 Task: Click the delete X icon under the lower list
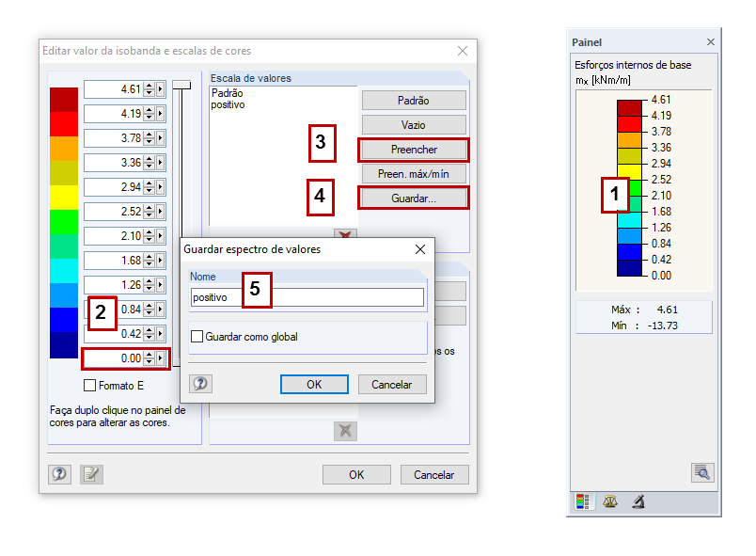[345, 431]
